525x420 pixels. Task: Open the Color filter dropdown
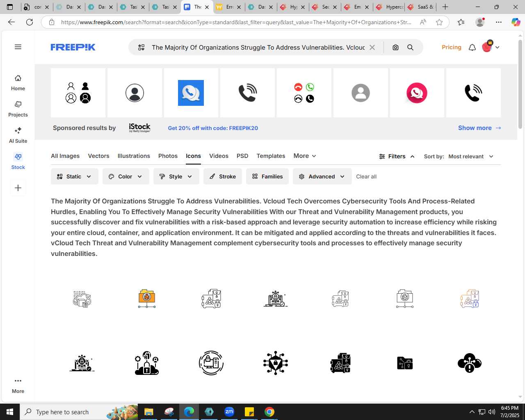tap(126, 176)
